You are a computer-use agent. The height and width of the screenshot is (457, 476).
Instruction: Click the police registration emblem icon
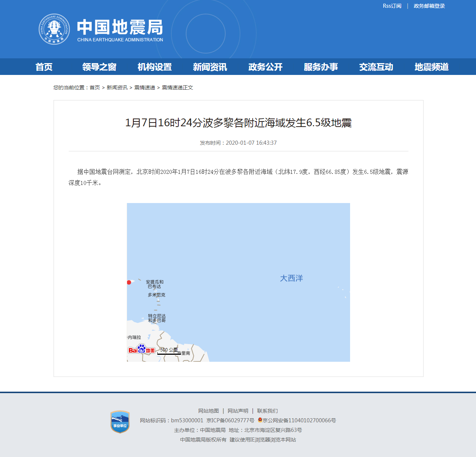click(x=260, y=420)
